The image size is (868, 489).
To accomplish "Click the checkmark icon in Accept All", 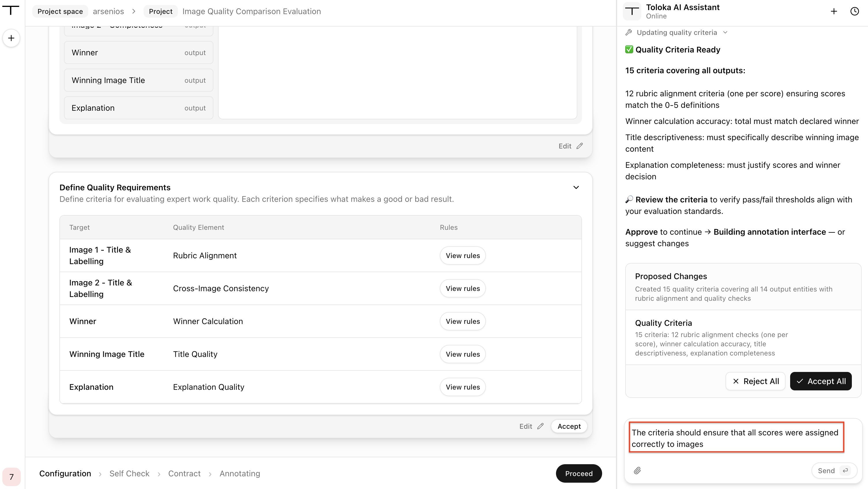I will 800,381.
